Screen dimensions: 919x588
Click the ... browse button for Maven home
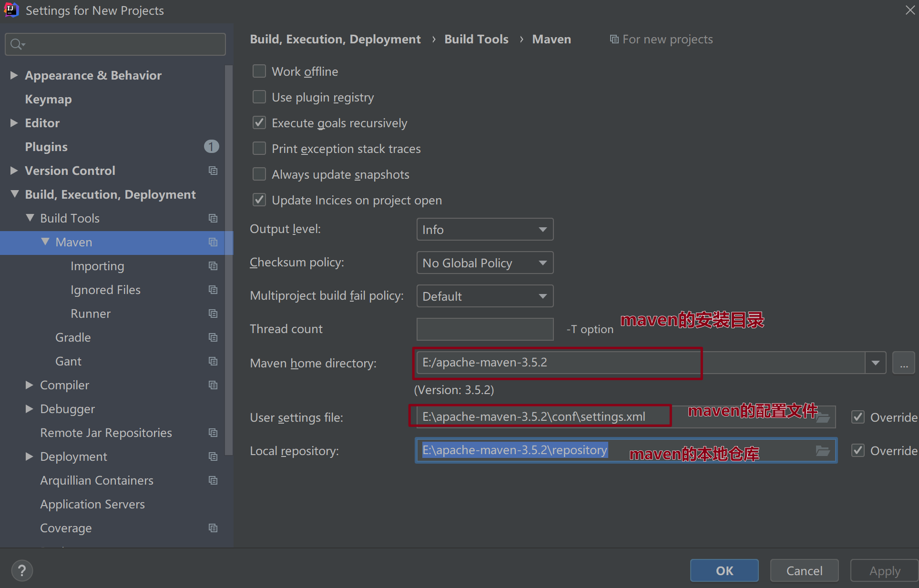pyautogui.click(x=904, y=363)
